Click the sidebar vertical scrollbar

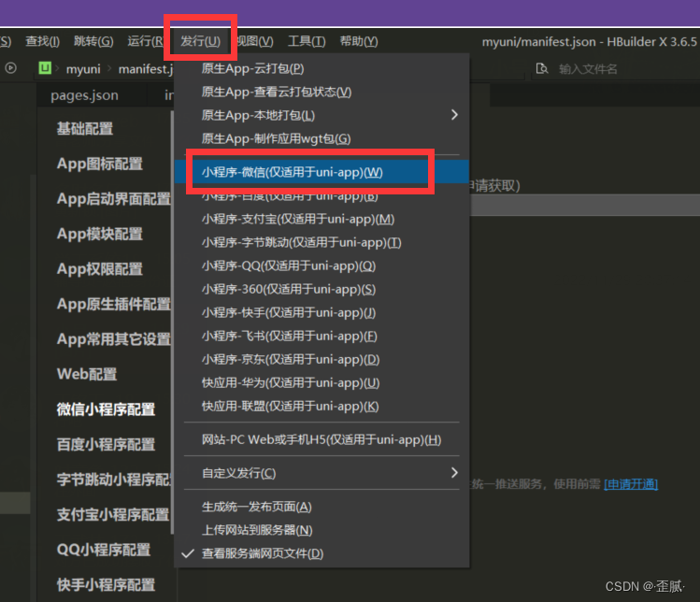[x=172, y=322]
